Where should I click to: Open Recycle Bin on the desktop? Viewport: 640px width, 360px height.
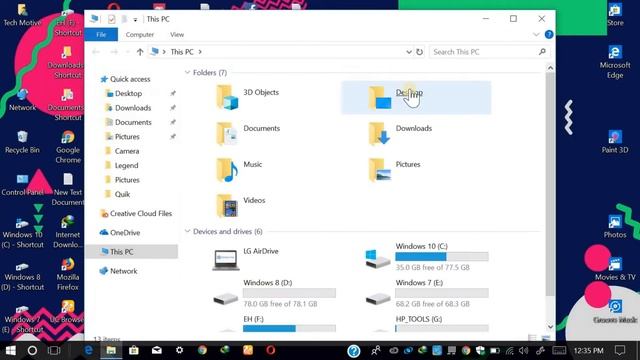coord(22,142)
